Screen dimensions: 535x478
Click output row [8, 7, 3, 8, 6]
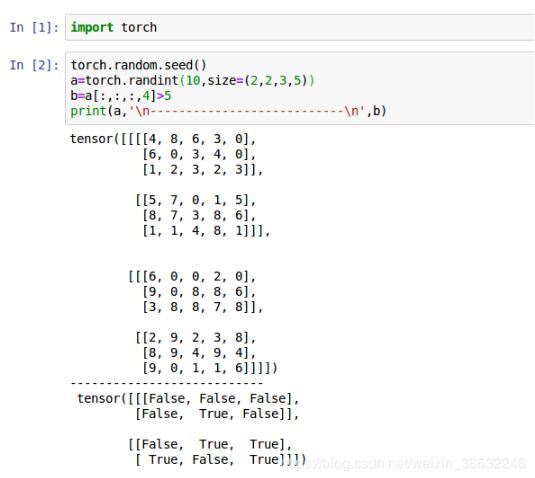point(199,215)
